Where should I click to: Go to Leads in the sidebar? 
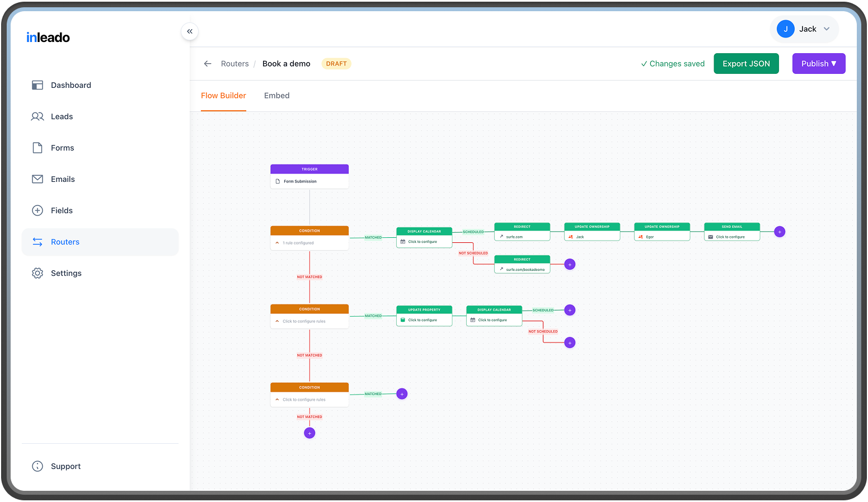tap(100, 116)
